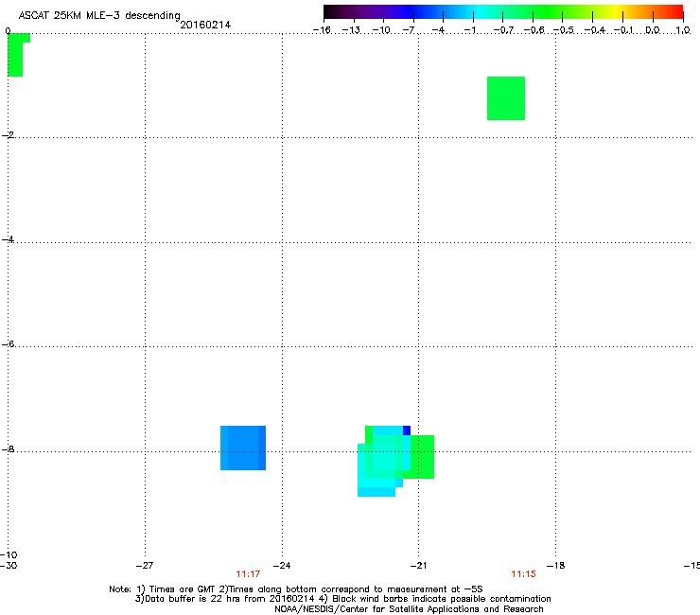Click the color bar label "1.0"
This screenshot has height=615, width=700.
[683, 30]
